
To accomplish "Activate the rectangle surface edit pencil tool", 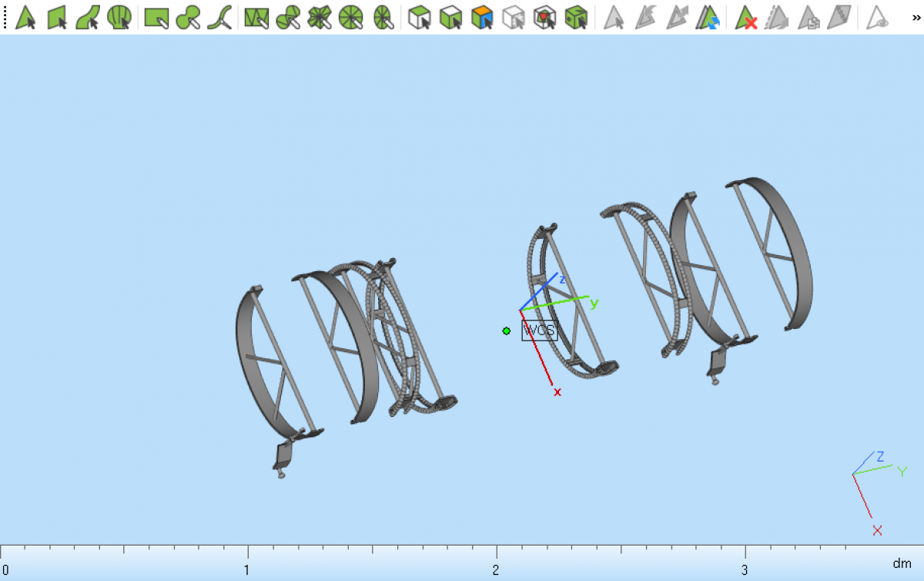I will tap(156, 17).
